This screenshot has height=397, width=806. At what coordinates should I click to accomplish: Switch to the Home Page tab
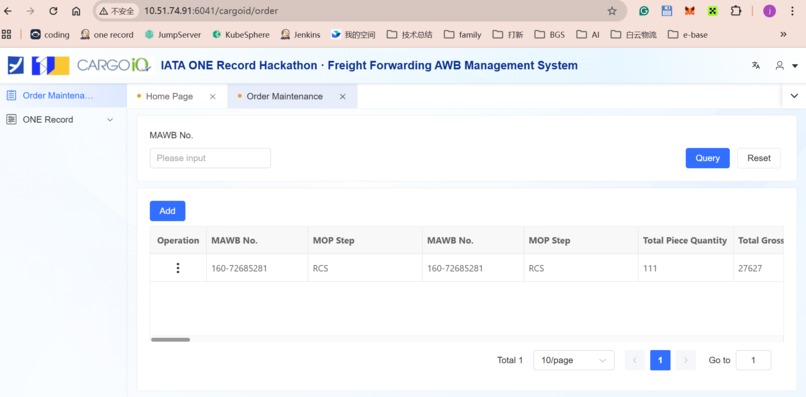tap(169, 96)
